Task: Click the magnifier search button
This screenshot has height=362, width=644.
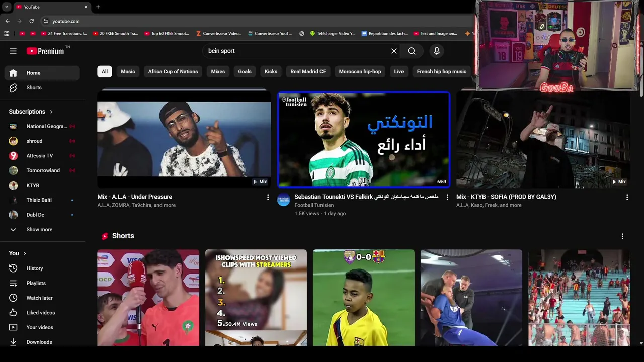Action: tap(412, 51)
